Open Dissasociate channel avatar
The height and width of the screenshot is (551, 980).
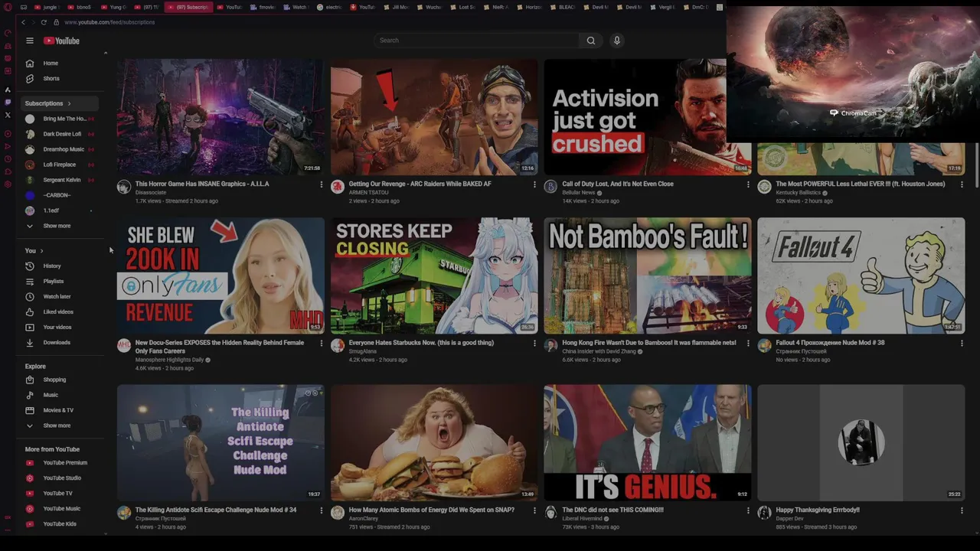click(124, 187)
